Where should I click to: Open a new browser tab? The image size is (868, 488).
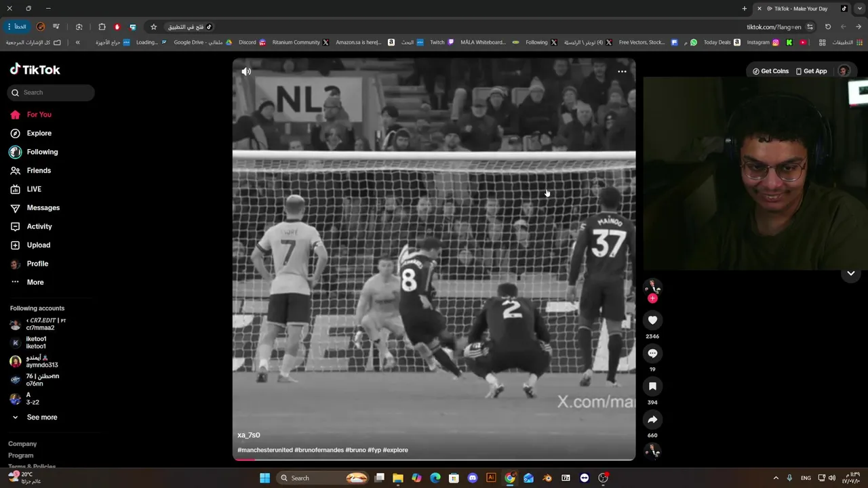click(x=744, y=9)
